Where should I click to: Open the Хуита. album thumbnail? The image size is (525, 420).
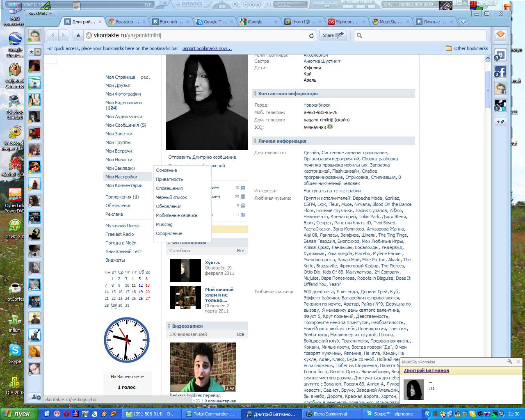pyautogui.click(x=185, y=270)
